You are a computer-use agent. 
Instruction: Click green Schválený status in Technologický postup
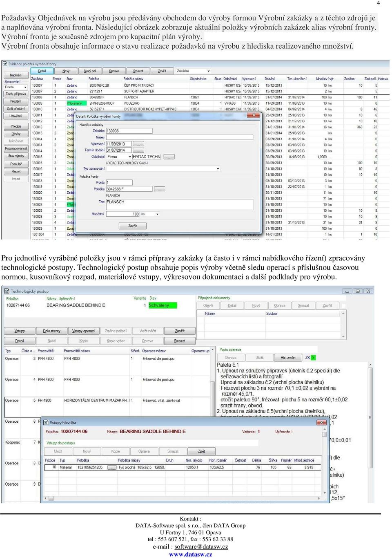coord(163,305)
